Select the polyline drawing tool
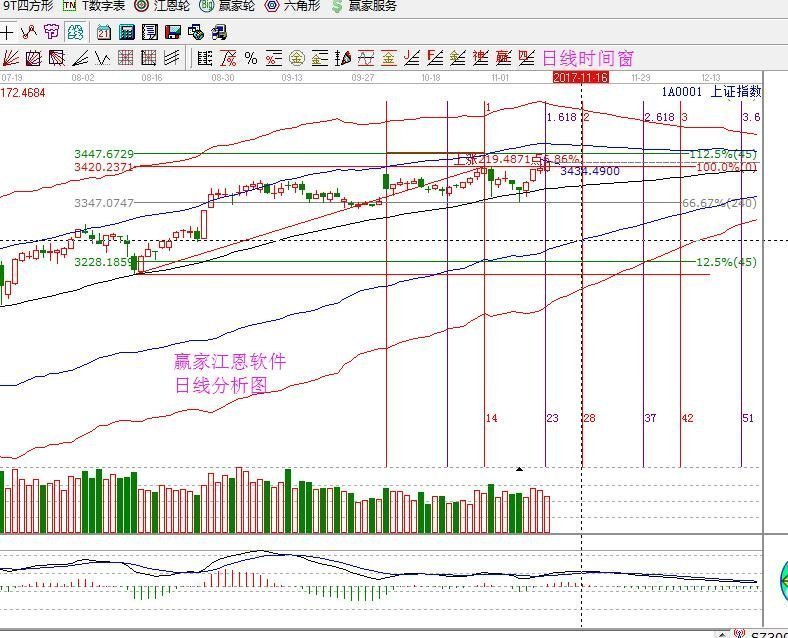 [29, 33]
